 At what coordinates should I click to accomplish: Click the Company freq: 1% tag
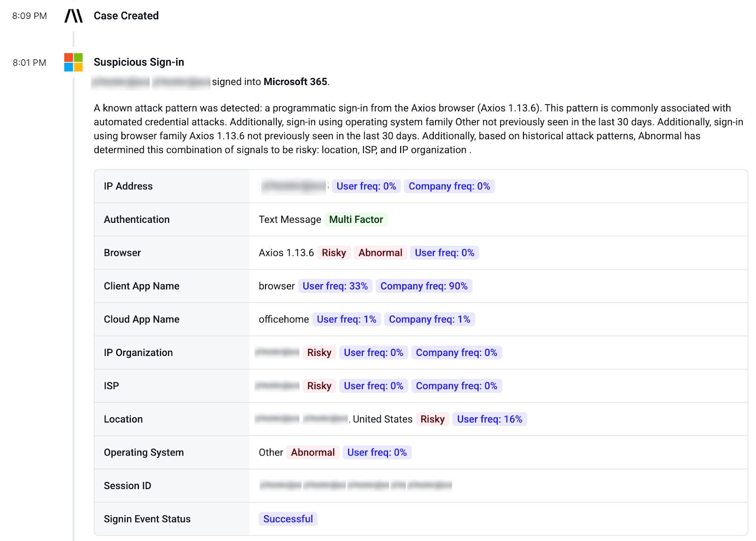click(x=430, y=319)
